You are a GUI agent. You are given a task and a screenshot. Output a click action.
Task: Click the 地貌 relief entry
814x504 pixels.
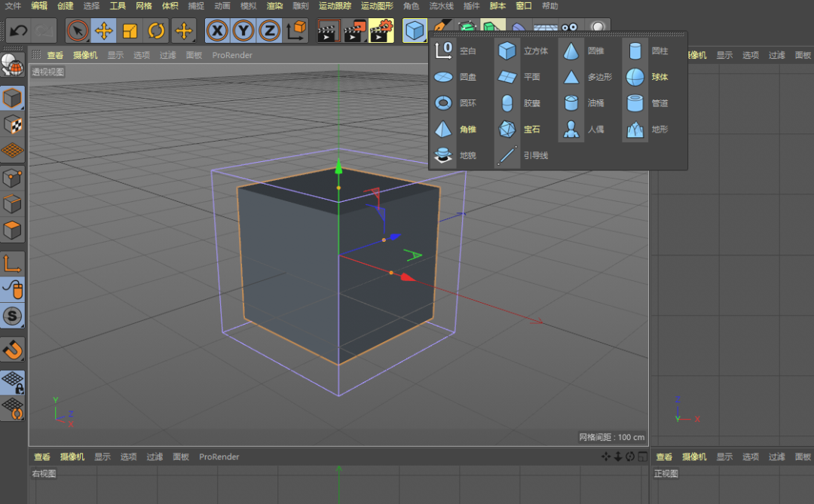454,155
